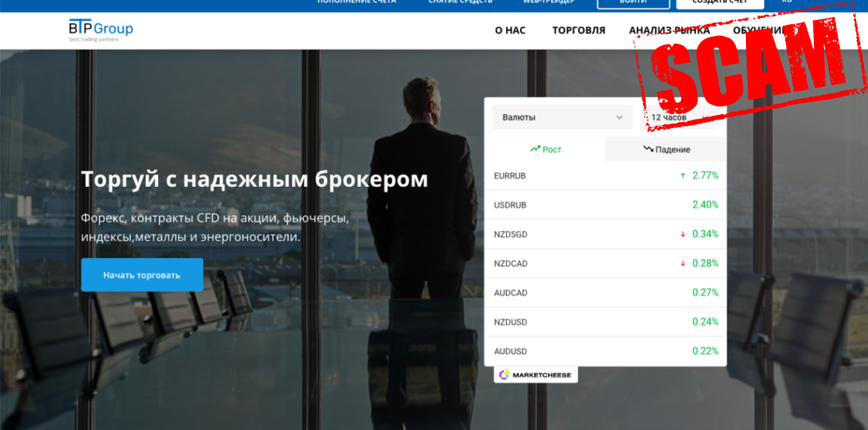Click the red down arrow in NZDCAD row

pyautogui.click(x=683, y=263)
